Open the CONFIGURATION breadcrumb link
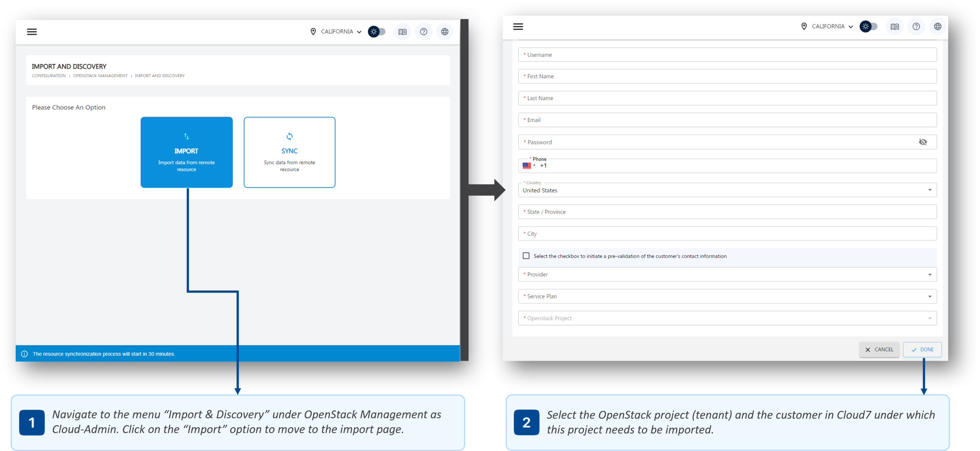980x451 pixels. click(x=49, y=75)
